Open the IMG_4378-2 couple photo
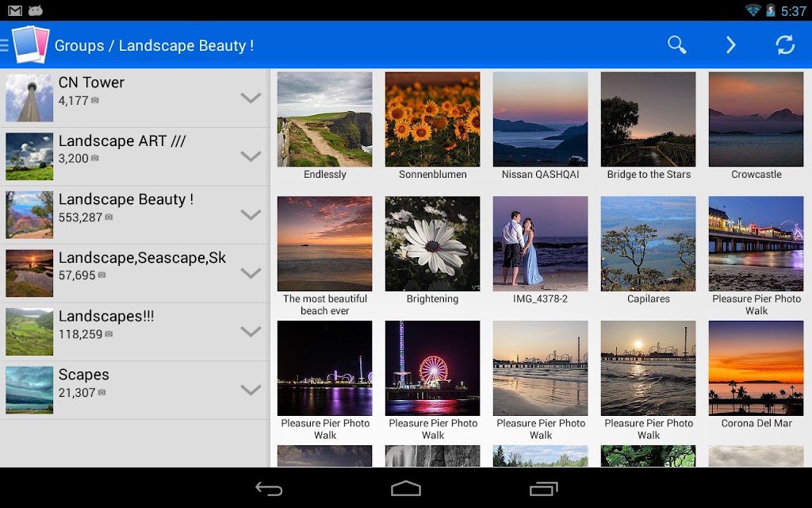 pos(540,244)
